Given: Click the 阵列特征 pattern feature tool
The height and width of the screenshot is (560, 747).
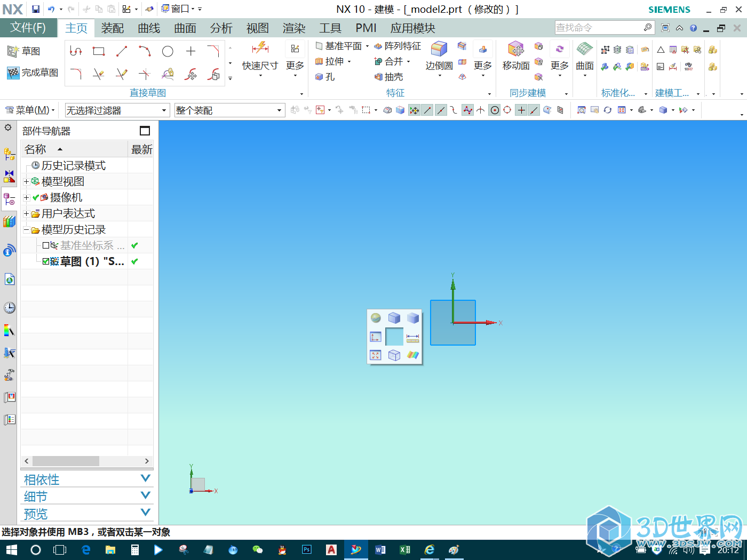Looking at the screenshot, I should click(398, 46).
